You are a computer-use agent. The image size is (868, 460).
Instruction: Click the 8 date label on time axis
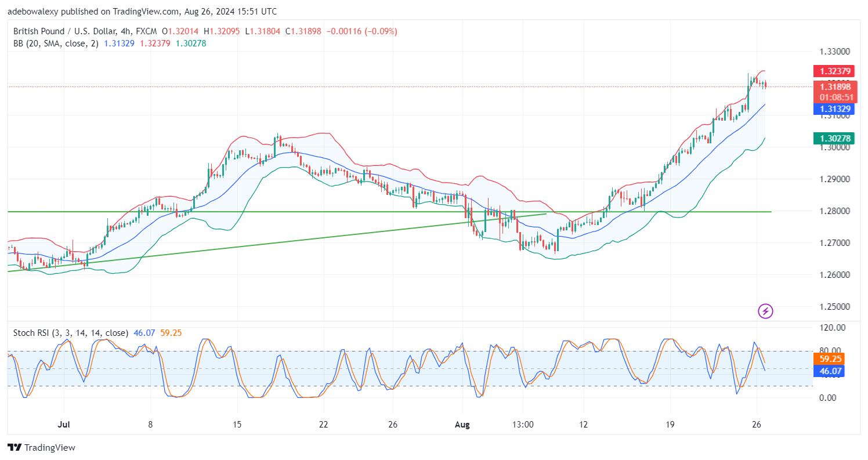tap(150, 425)
